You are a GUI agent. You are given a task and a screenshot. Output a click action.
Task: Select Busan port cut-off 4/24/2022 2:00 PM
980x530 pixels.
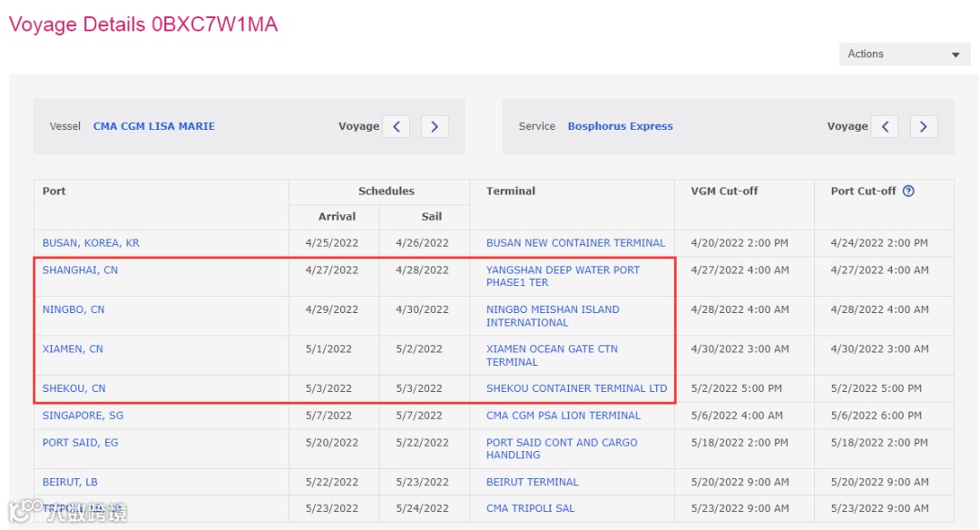tap(879, 243)
